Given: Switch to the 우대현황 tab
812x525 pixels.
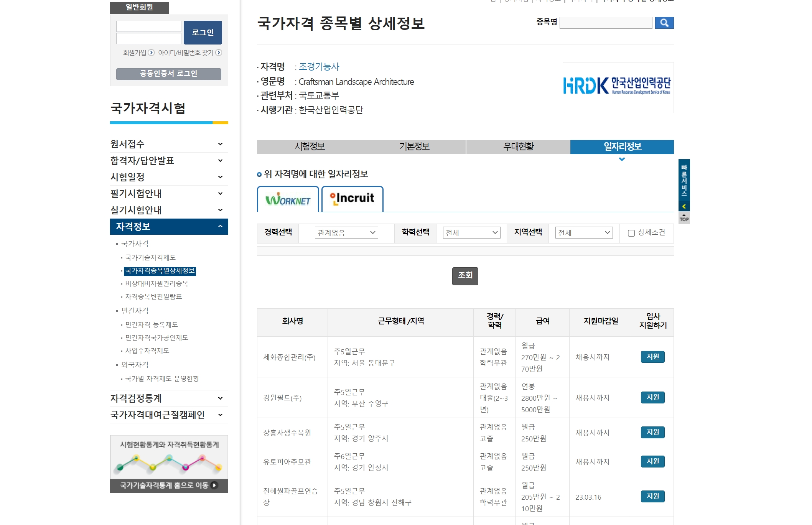Looking at the screenshot, I should click(518, 147).
